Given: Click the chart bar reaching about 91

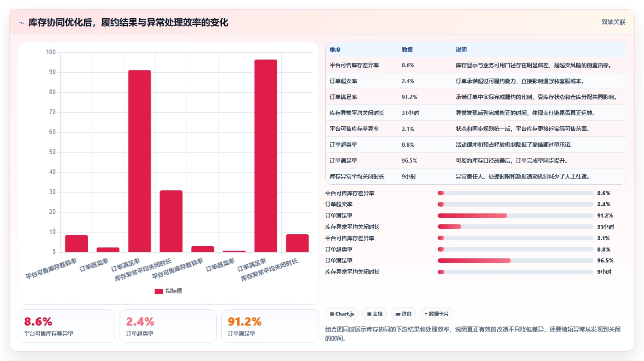Looking at the screenshot, I should 140,161.
